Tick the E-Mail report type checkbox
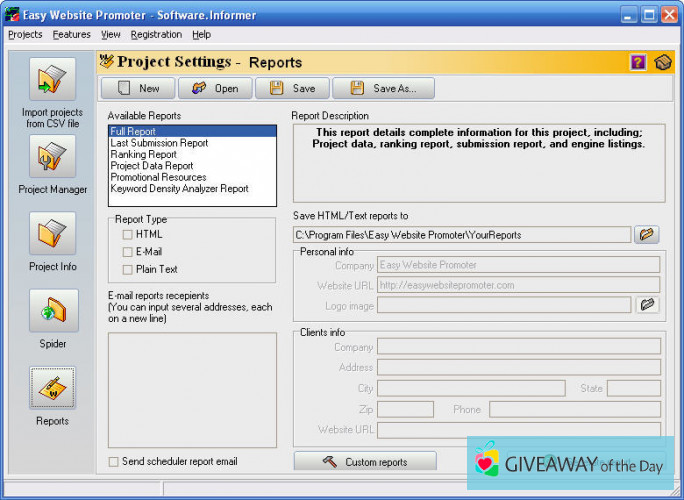 coord(127,252)
